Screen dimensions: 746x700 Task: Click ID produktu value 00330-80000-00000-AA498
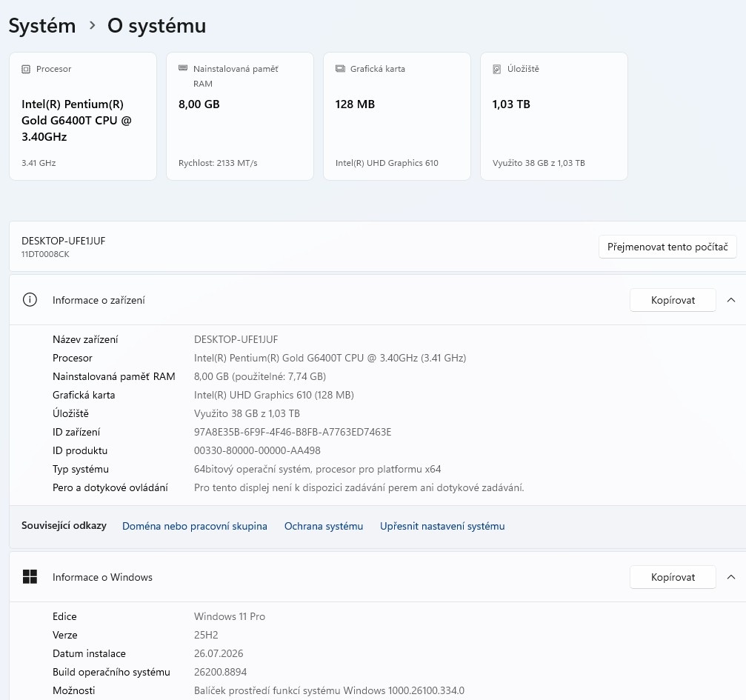click(x=257, y=450)
